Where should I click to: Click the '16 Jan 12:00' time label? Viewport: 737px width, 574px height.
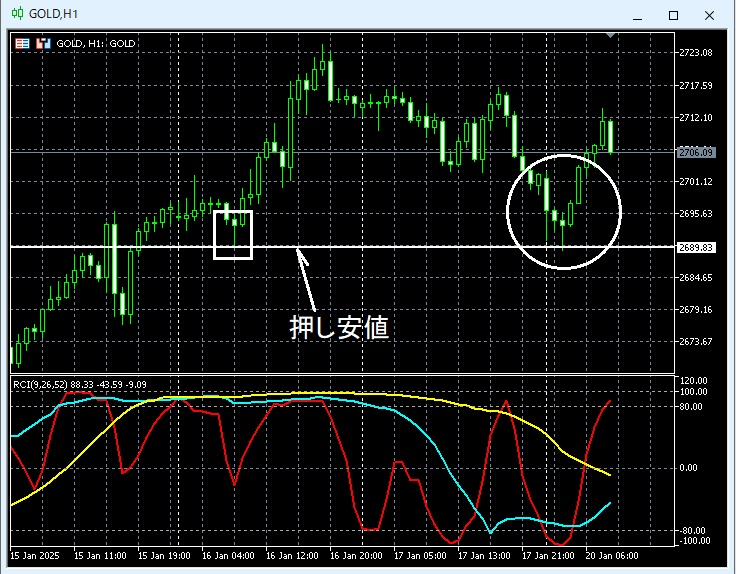pos(292,556)
